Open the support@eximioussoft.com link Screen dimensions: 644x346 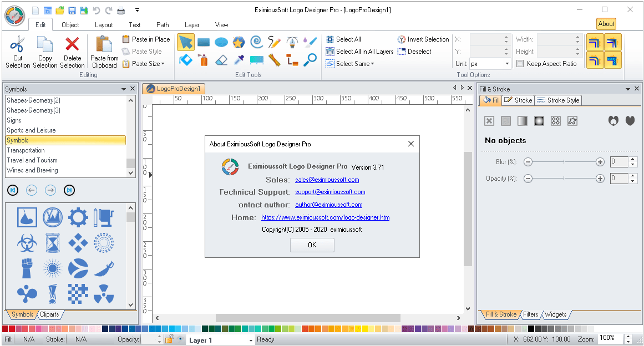(330, 192)
